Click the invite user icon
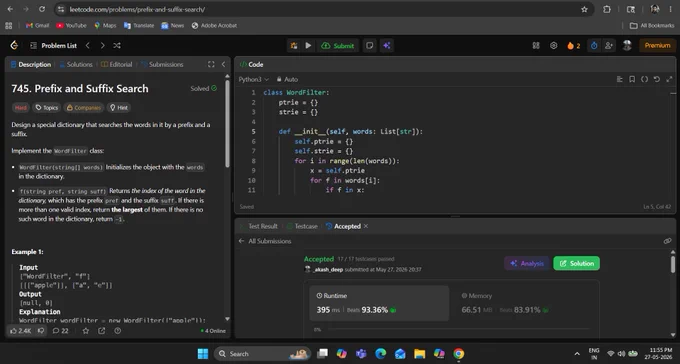This screenshot has width=680, height=364. 609,46
